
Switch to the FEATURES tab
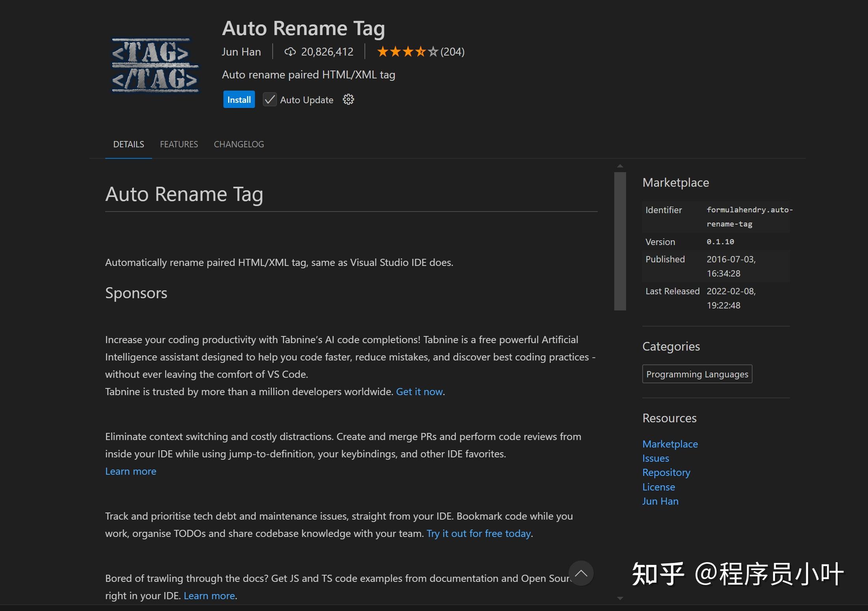point(179,144)
